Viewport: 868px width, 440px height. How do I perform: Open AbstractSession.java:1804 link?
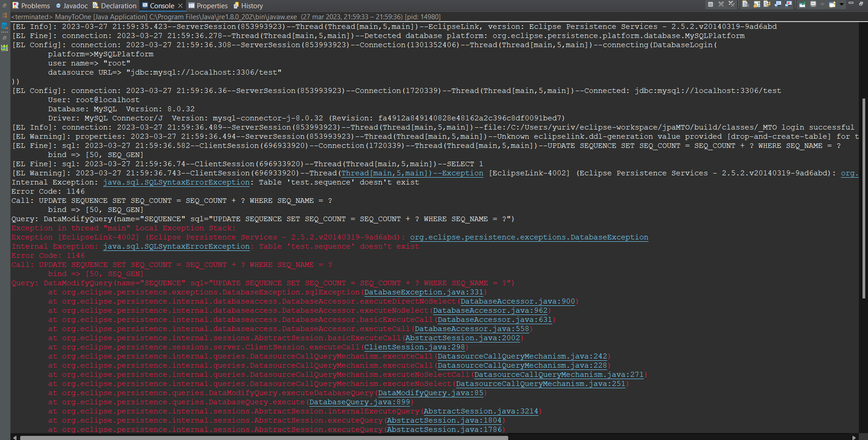(444, 420)
